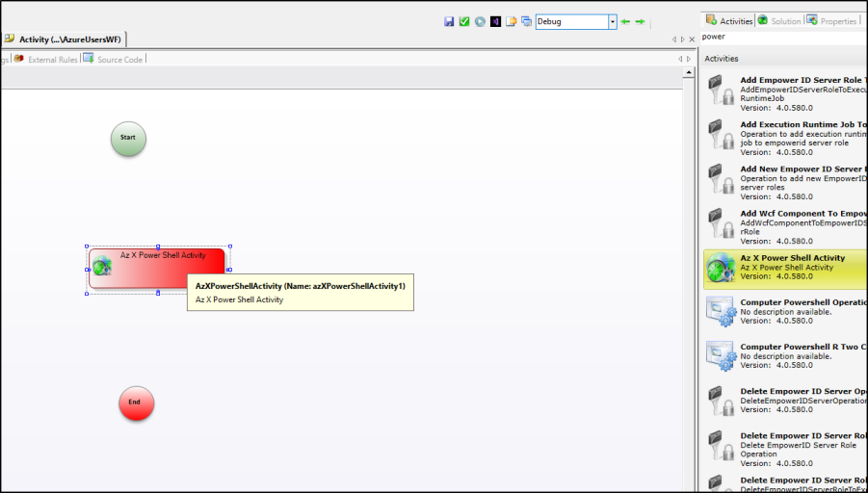Select the Activity (…\AzureUsersWF) document tab
868x493 pixels.
click(x=64, y=39)
